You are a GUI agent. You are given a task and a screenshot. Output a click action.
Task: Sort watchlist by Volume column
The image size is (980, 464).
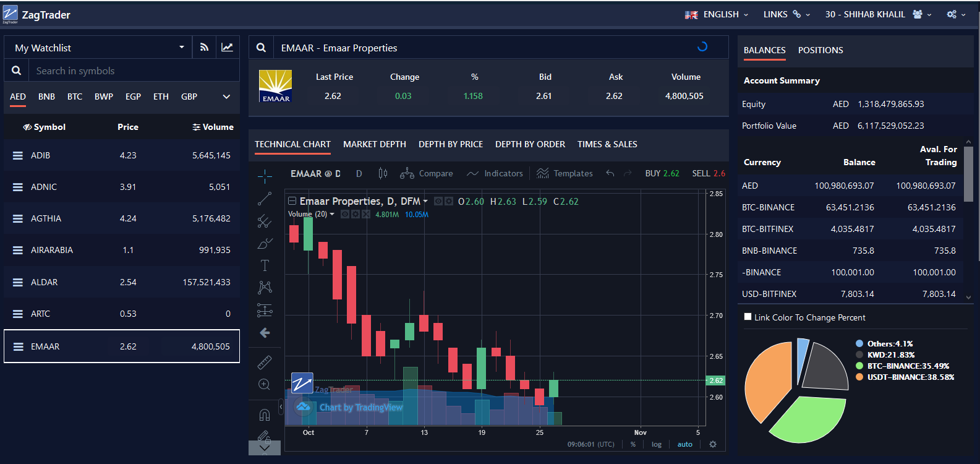click(213, 127)
